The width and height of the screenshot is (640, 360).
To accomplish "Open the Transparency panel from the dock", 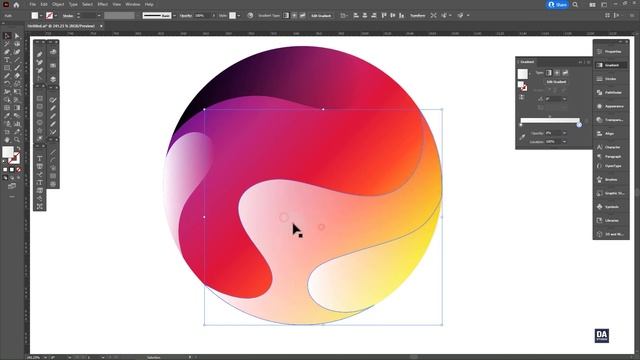I will 610,120.
